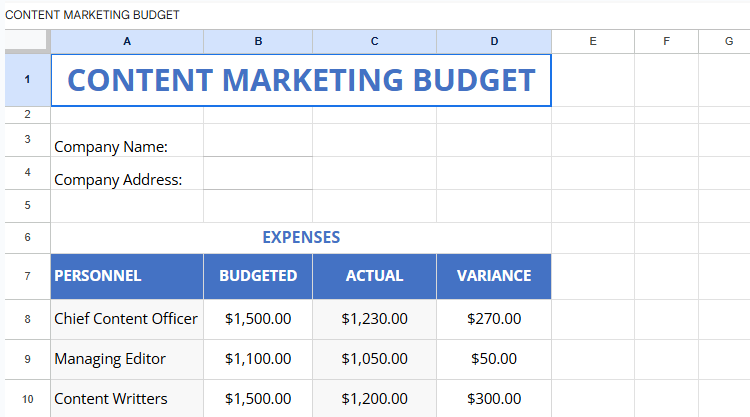
Task: Click Chief Content Officer actual $1,230.00
Action: (x=374, y=319)
